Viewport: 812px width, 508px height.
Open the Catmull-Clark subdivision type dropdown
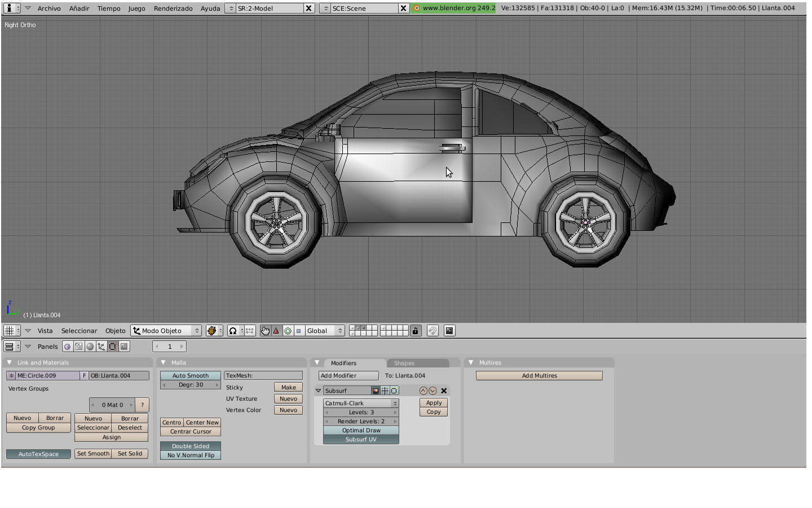point(361,403)
